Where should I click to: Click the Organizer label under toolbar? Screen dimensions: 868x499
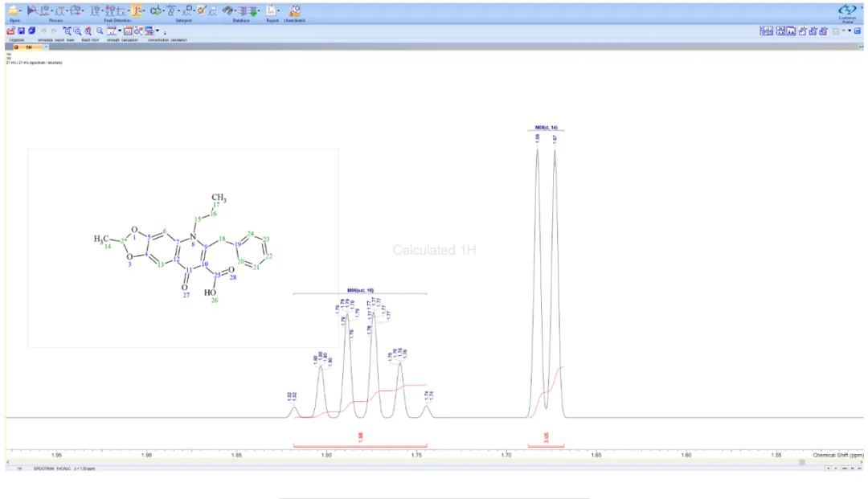point(17,40)
